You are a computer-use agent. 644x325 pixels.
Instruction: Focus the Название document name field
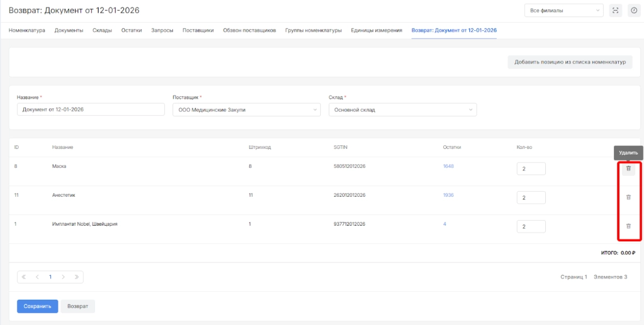coord(90,110)
